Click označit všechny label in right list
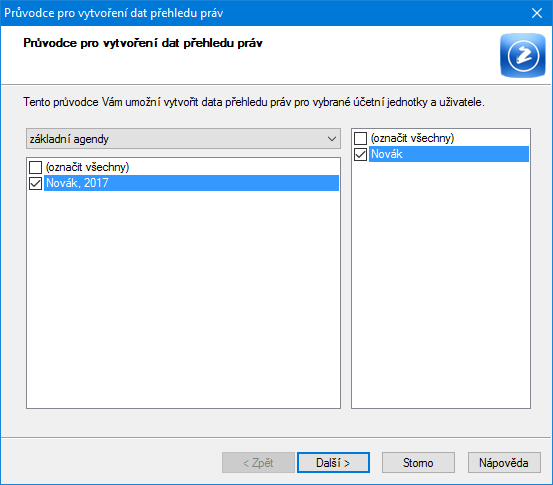 click(412, 138)
